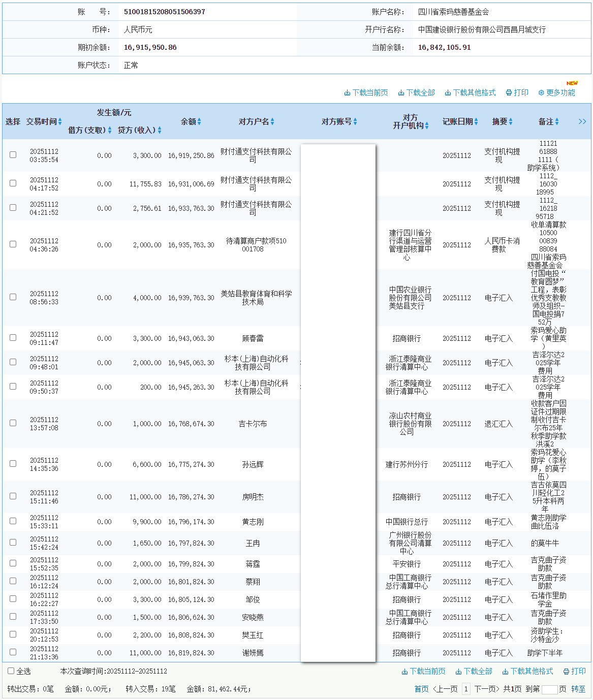Open 下载其他格式 options

coord(470,92)
